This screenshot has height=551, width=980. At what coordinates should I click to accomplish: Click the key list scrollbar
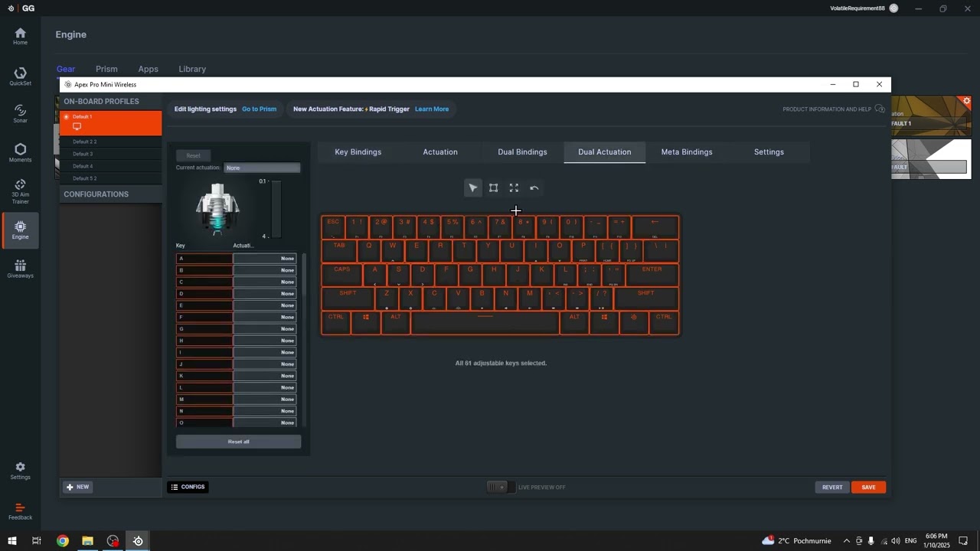(x=304, y=275)
